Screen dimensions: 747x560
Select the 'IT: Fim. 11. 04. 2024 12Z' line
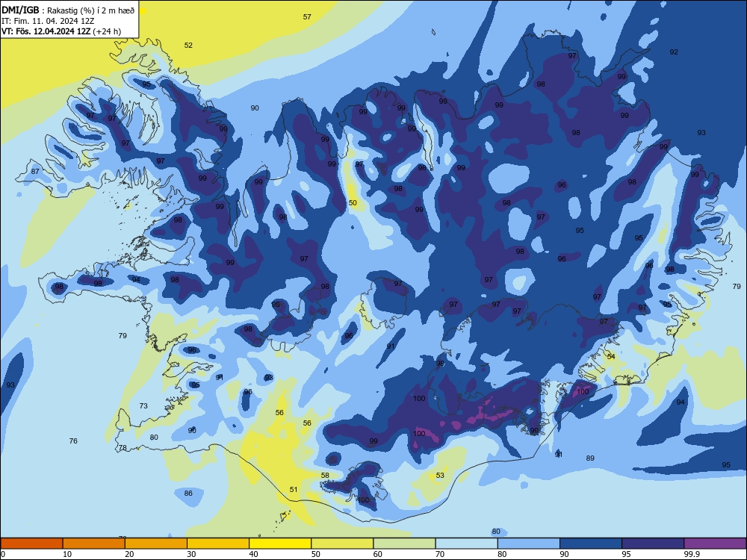pos(48,21)
